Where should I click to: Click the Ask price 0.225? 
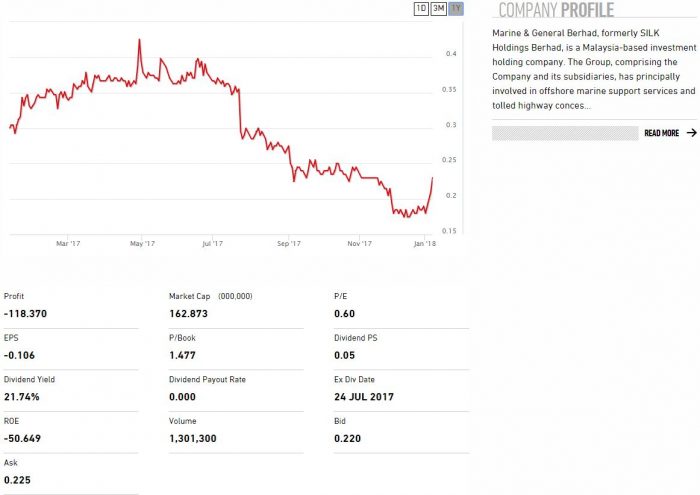click(x=17, y=480)
